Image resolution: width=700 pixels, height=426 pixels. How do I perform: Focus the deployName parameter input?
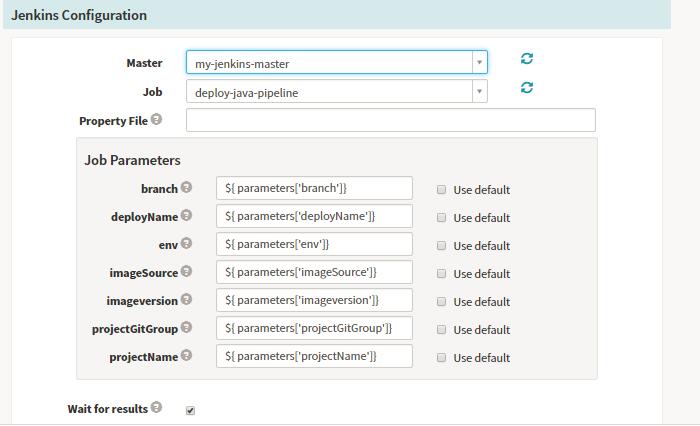(314, 216)
